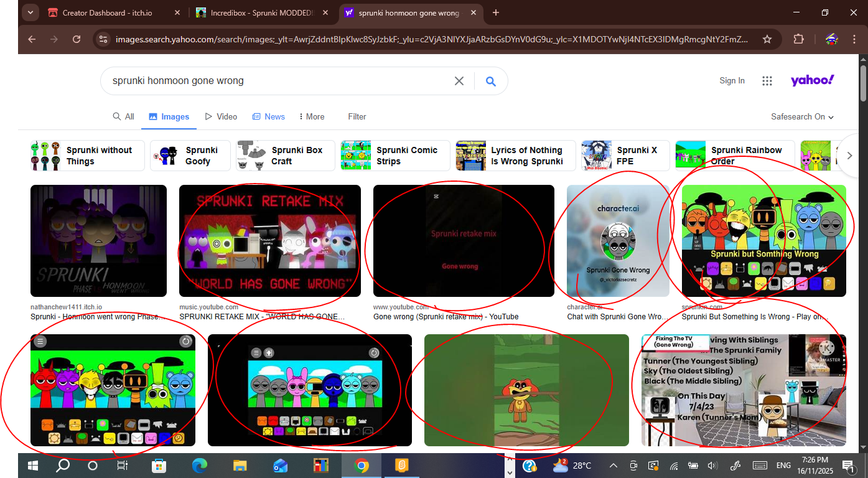Open the tab search dropdown arrow

click(x=30, y=12)
